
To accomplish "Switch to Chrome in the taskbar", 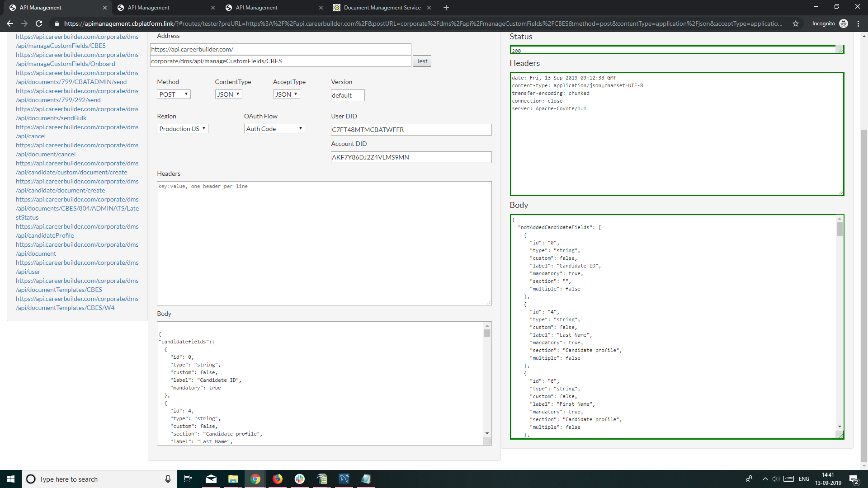I will click(x=255, y=479).
